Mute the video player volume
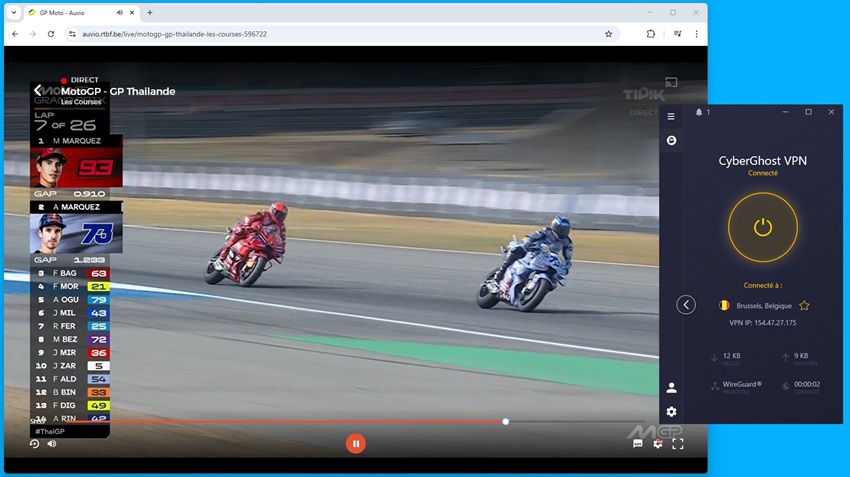The height and width of the screenshot is (477, 850). click(x=52, y=444)
